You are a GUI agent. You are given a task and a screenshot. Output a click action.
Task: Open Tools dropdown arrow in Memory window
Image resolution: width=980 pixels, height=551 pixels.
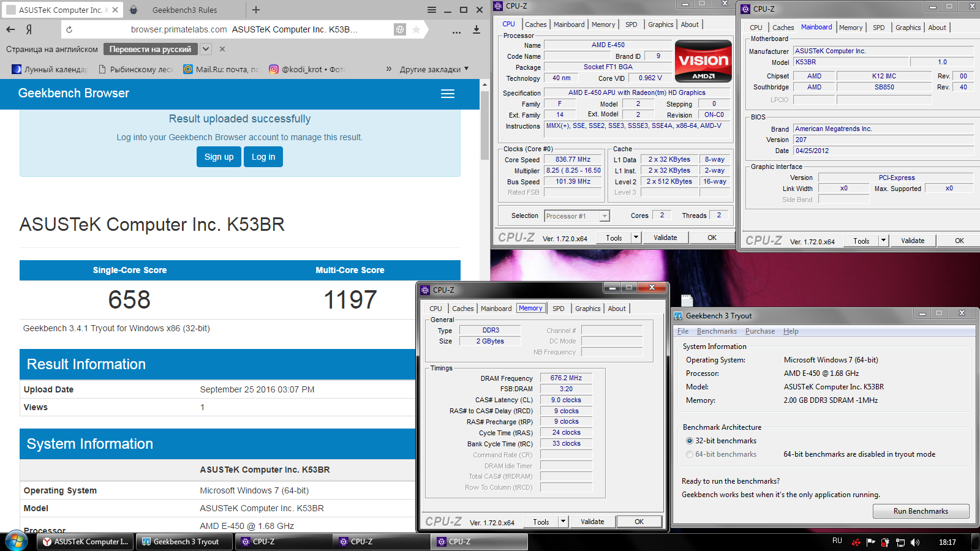[x=563, y=522]
